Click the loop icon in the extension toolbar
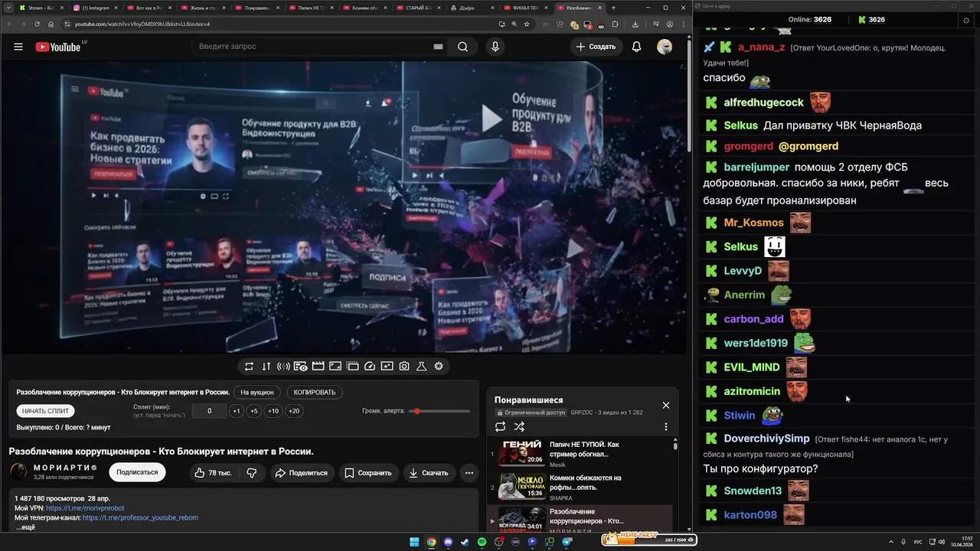 [249, 366]
